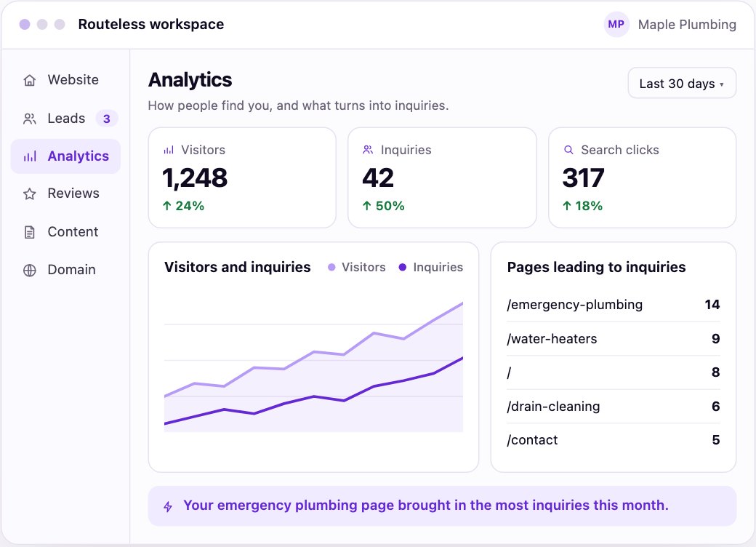Open the Website section
The height and width of the screenshot is (547, 756).
coord(65,80)
